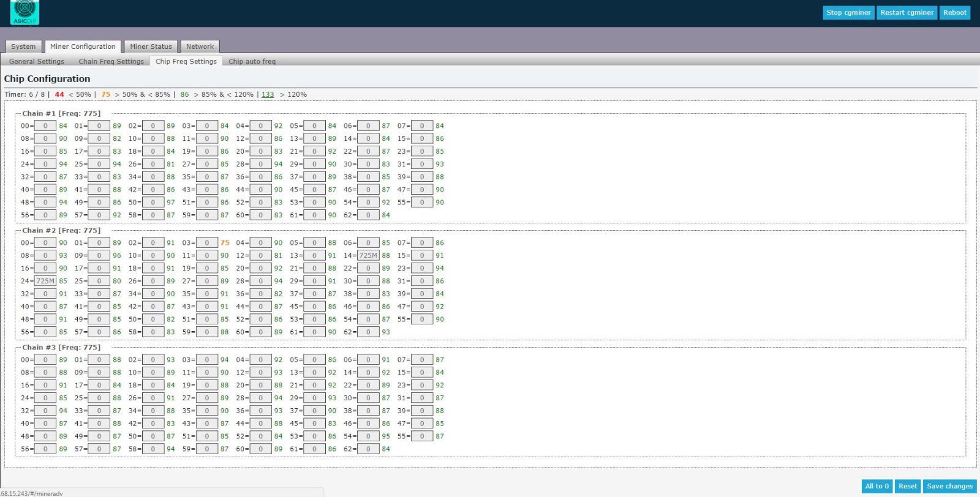Click Chain #3 chip 07 frequency field
Image resolution: width=980 pixels, height=497 pixels.
point(422,359)
